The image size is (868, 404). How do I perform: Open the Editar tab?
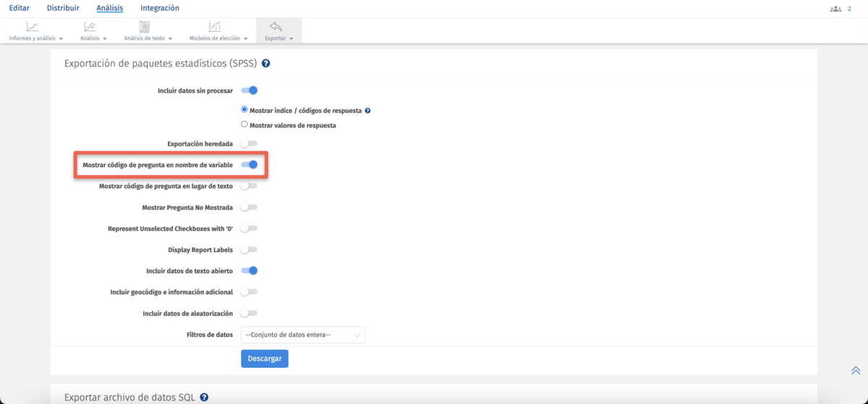(20, 8)
